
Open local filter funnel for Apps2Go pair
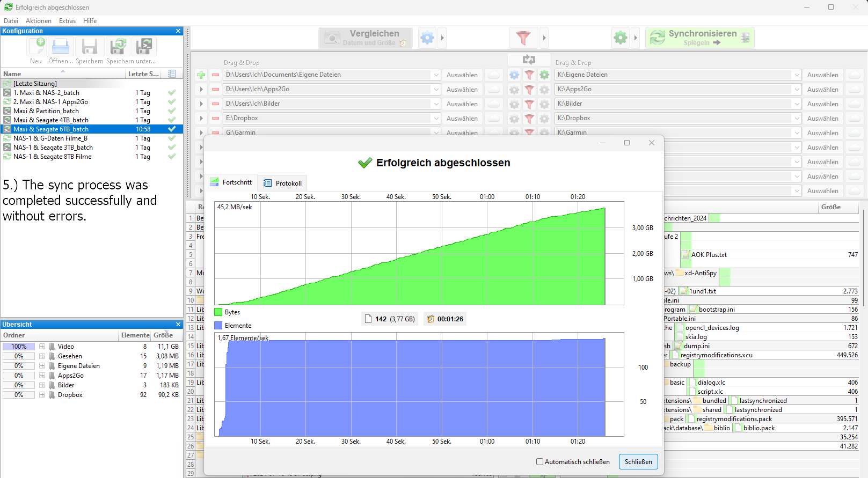tap(529, 90)
